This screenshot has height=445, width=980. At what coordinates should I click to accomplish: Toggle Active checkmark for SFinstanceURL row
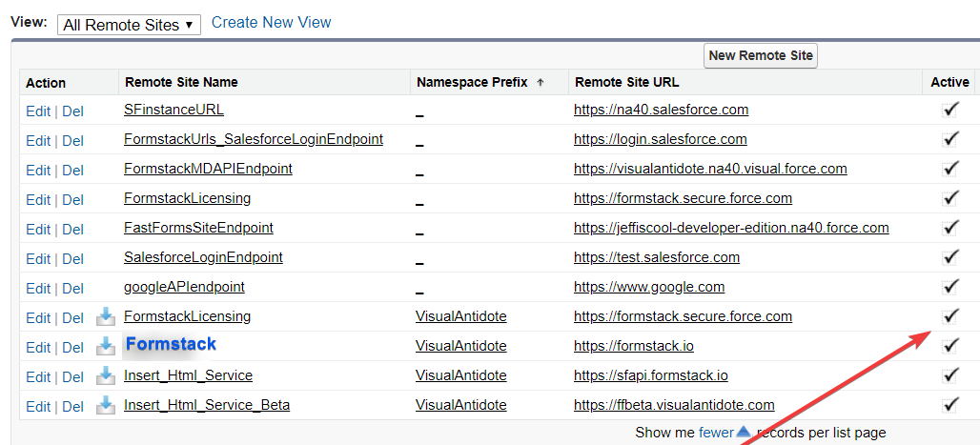tap(949, 110)
